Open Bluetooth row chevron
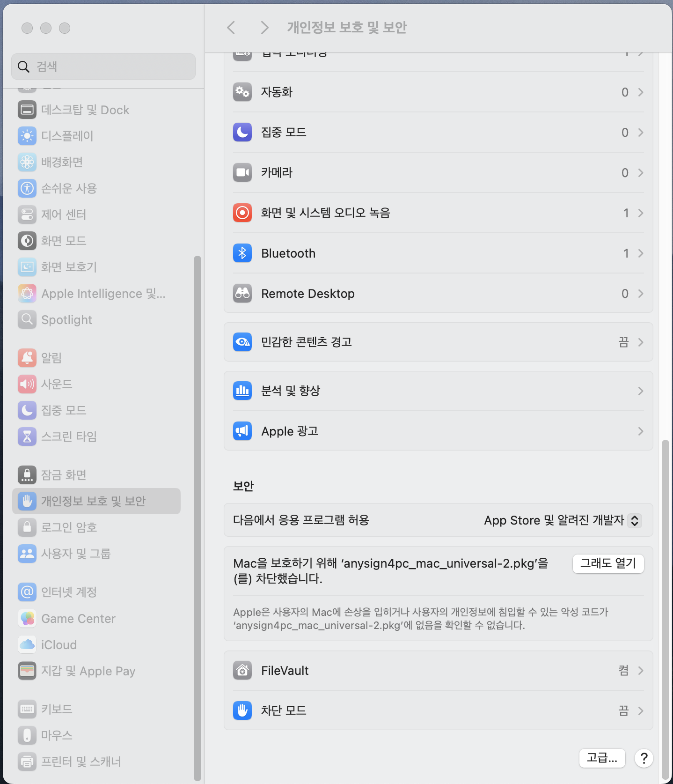 641,253
